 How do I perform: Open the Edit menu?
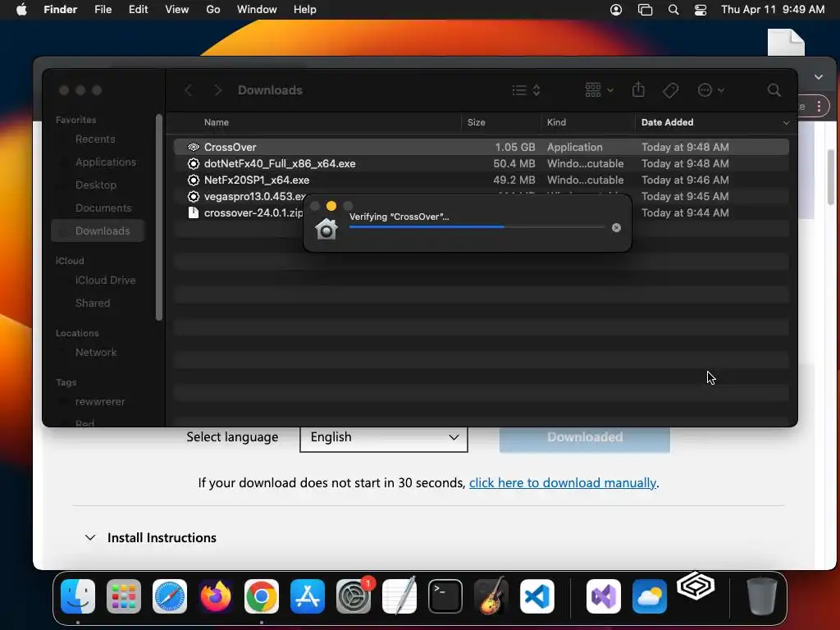tap(138, 10)
